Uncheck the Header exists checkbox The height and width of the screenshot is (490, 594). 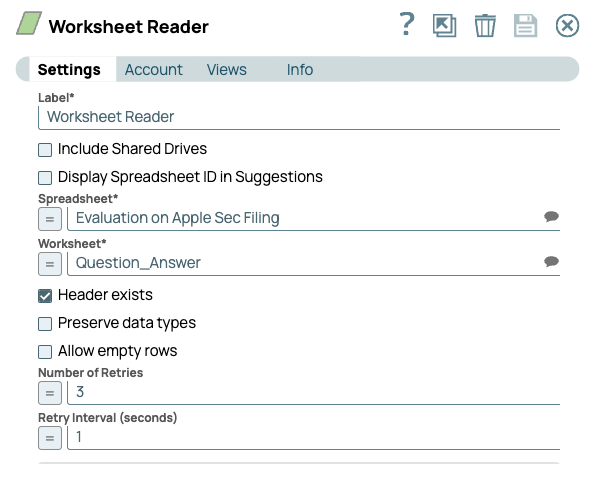(45, 296)
